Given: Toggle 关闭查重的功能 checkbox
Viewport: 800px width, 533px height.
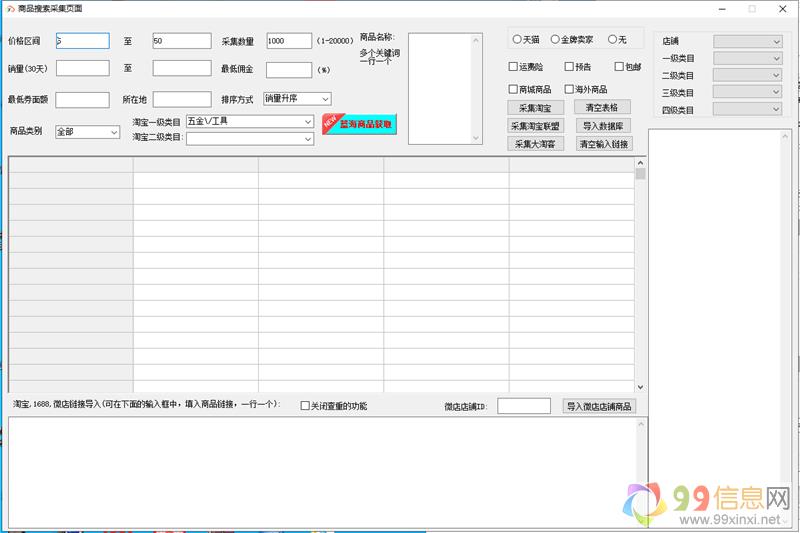Looking at the screenshot, I should (x=305, y=406).
